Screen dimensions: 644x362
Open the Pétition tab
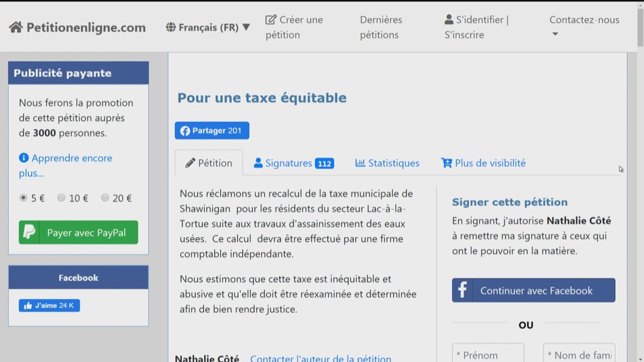coord(209,163)
